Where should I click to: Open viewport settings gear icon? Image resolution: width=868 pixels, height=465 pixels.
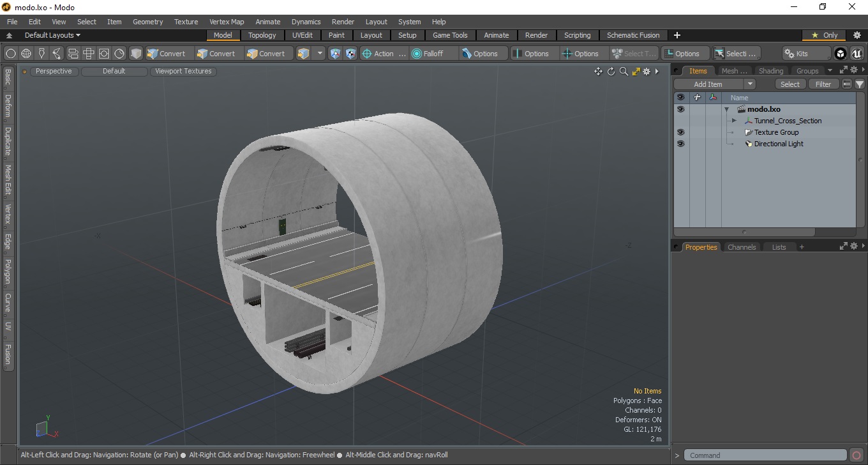[647, 72]
